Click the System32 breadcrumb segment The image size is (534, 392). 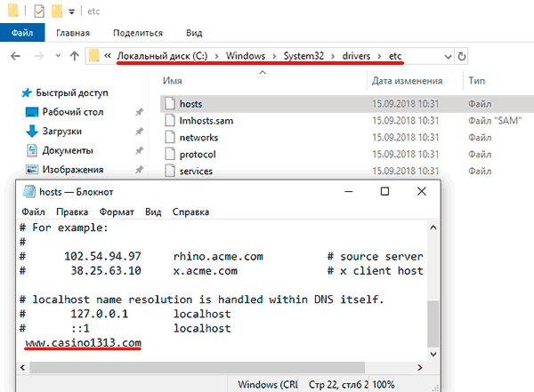tap(303, 55)
